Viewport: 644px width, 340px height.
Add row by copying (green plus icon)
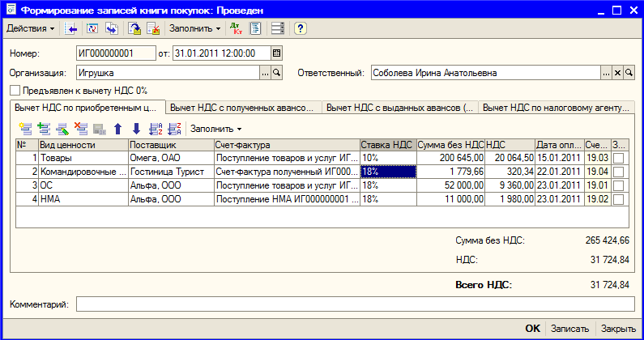coord(44,129)
